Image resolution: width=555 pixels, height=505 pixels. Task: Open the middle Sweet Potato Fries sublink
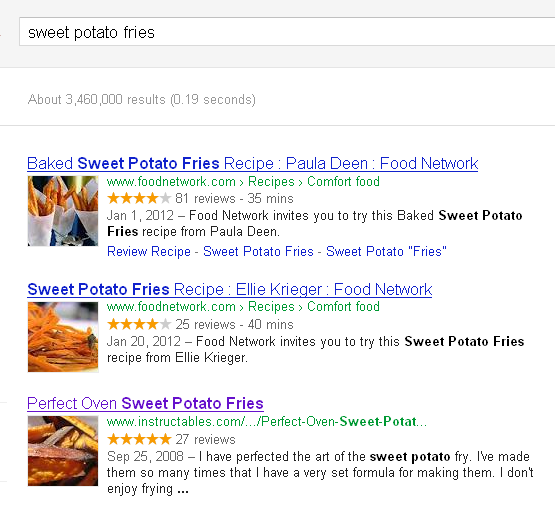258,251
